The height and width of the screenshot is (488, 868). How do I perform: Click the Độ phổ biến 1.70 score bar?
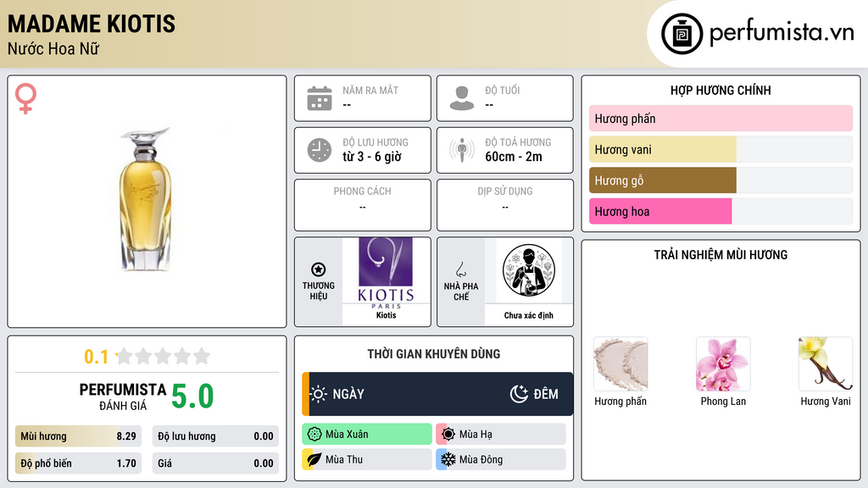(78, 463)
